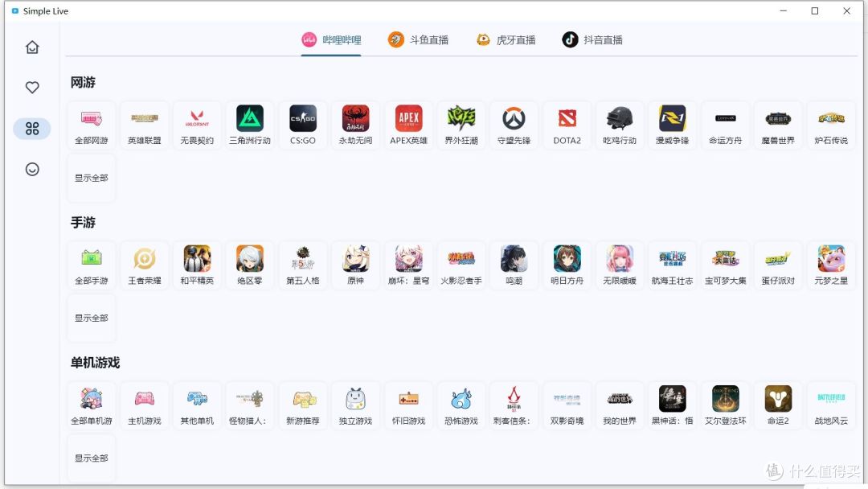Screen dimensions: 868x489
Task: Switch to the 斗鱼直播 tab
Action: click(418, 40)
